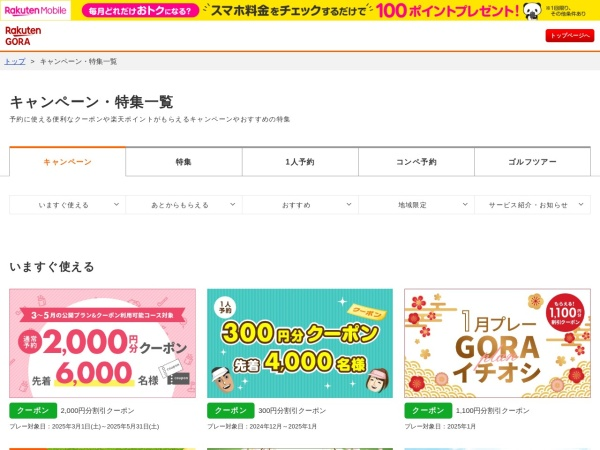Viewport: 600px width, 450px height.
Task: Open the 1人予約 tab
Action: pos(300,162)
